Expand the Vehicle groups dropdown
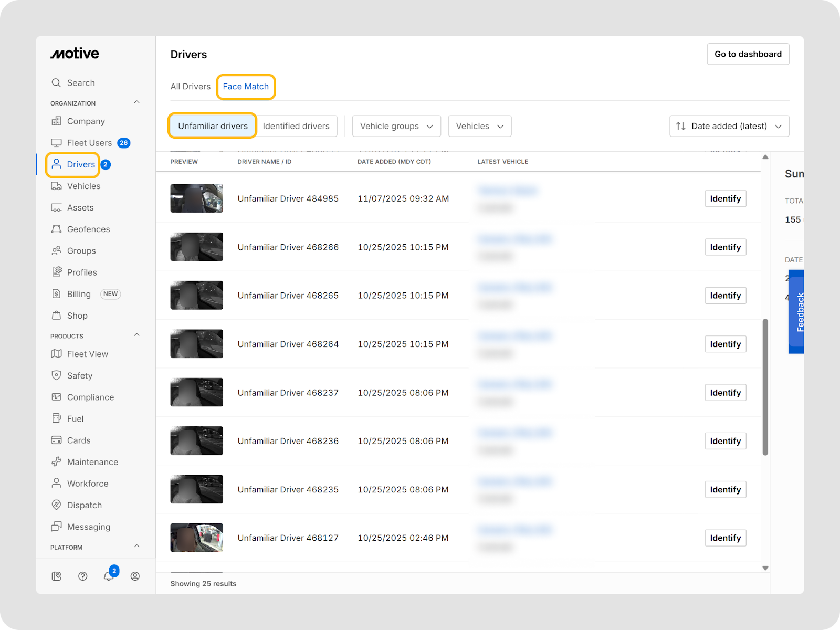The width and height of the screenshot is (840, 630). click(396, 126)
